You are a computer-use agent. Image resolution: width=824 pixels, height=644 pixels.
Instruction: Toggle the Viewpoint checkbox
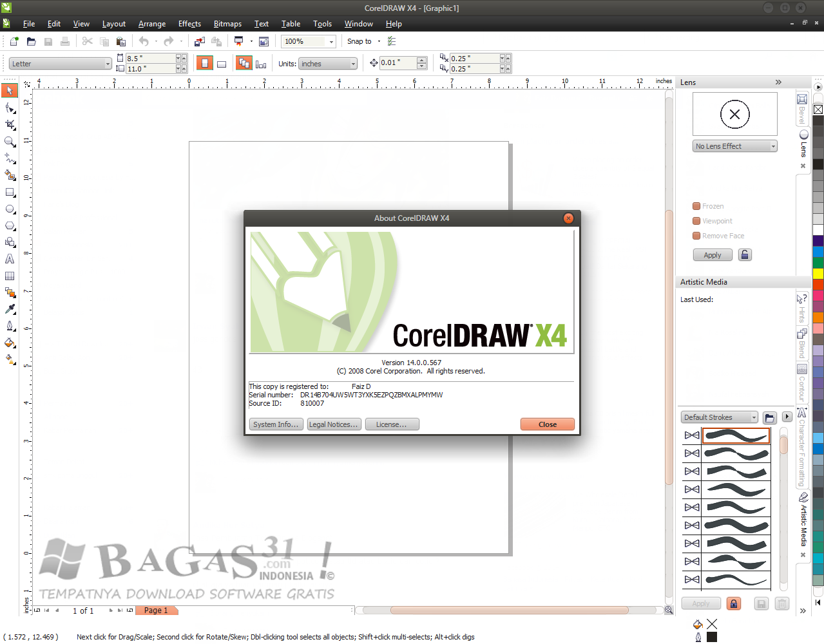696,221
